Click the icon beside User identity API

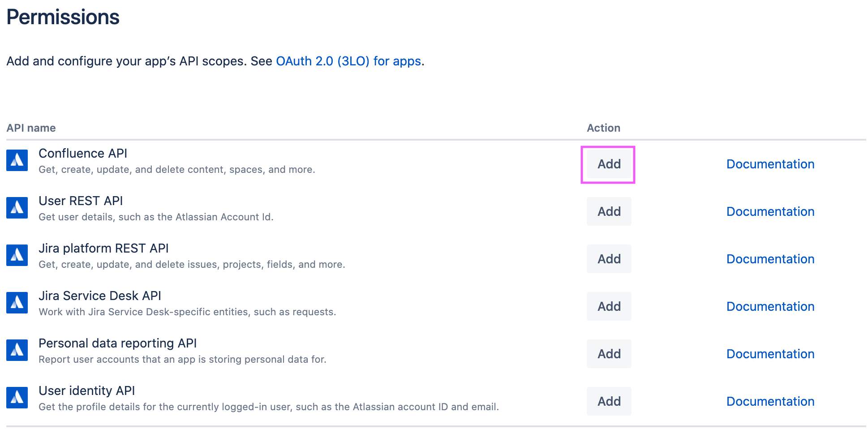click(x=17, y=398)
